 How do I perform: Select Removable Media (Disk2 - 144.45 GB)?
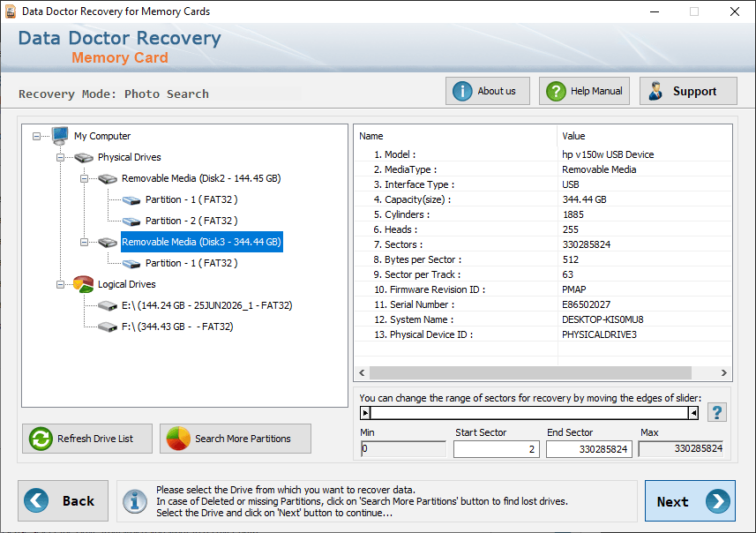point(201,178)
